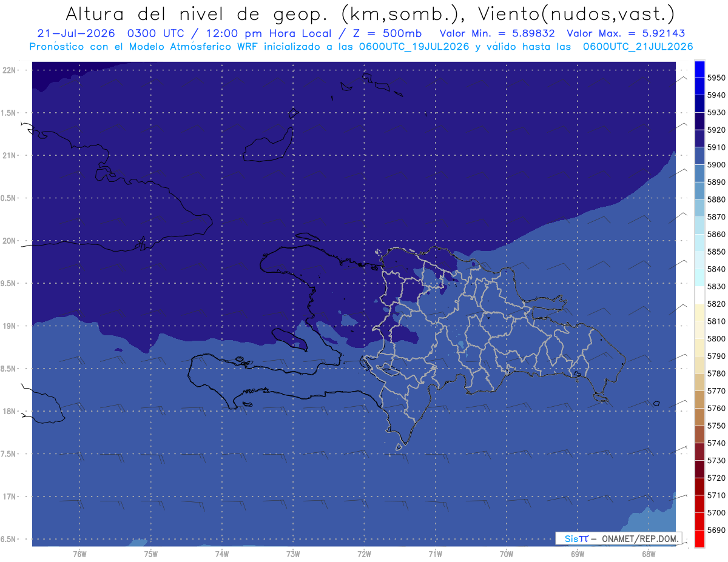Click the '5920' legend value
Image resolution: width=728 pixels, height=562 pixels.
(x=716, y=130)
